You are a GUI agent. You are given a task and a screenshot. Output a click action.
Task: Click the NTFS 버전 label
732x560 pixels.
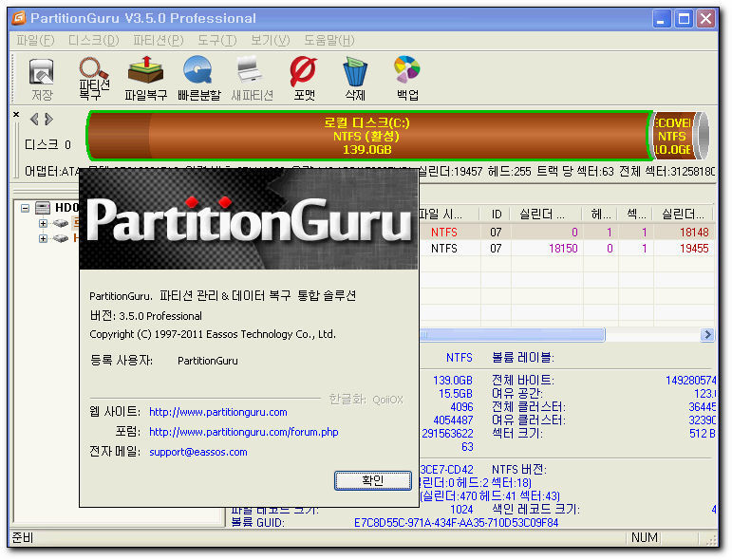pos(519,470)
